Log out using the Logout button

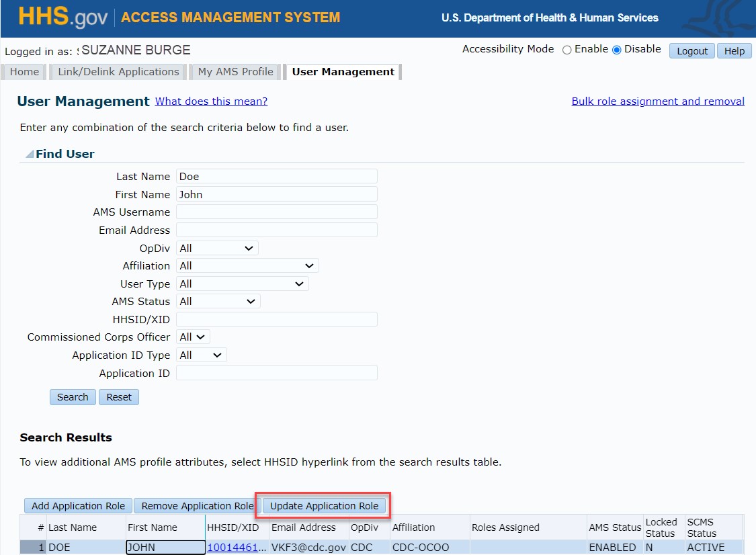point(691,51)
